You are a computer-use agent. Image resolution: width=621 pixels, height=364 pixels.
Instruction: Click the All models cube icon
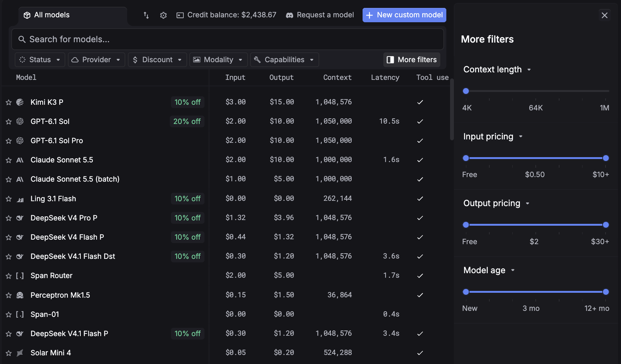pos(27,15)
